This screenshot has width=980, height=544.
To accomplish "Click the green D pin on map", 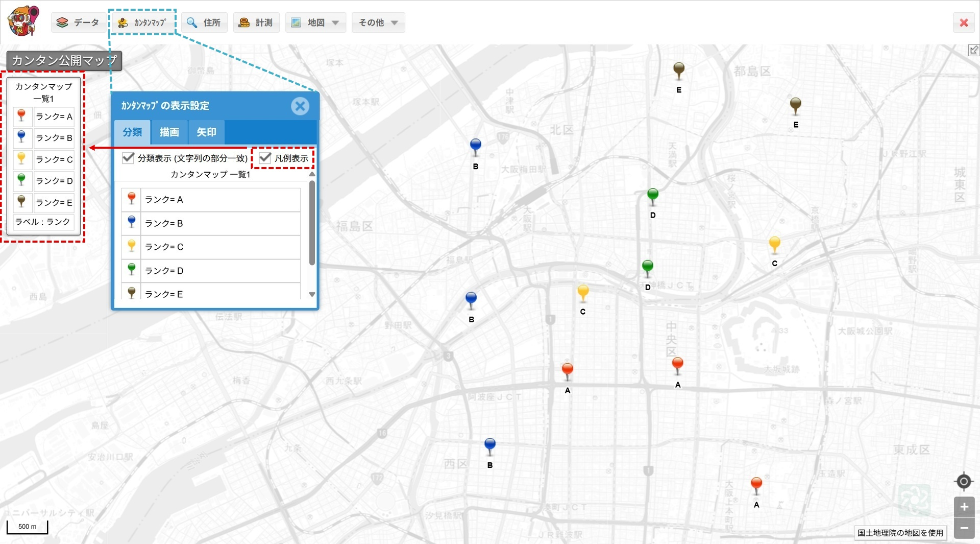I will coord(652,196).
